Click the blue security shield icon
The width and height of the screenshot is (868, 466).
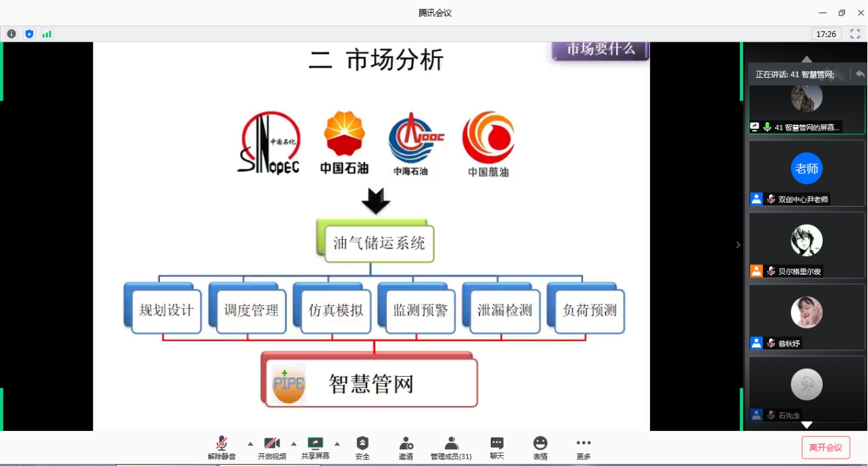pyautogui.click(x=29, y=34)
